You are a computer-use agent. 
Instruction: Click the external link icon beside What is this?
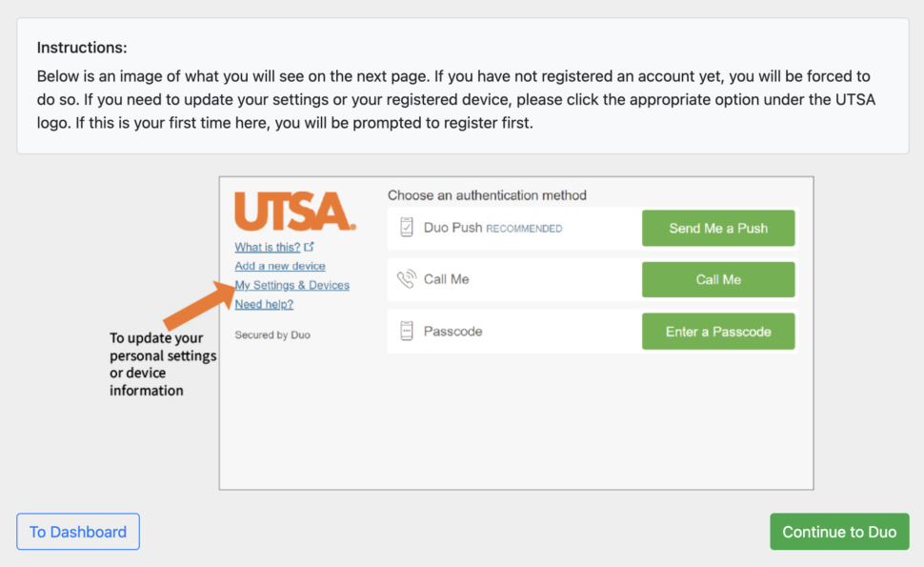click(x=309, y=246)
